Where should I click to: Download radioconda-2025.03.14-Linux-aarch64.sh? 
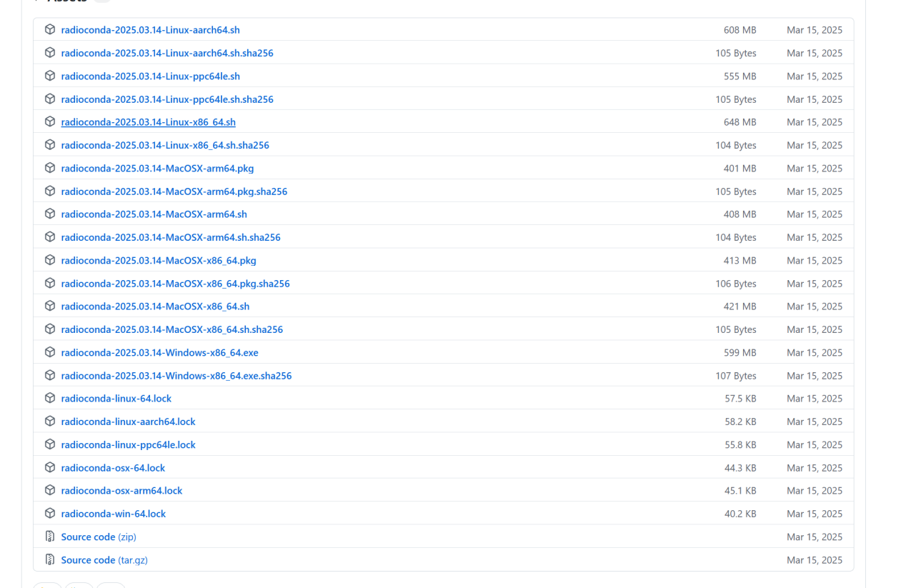pyautogui.click(x=150, y=30)
